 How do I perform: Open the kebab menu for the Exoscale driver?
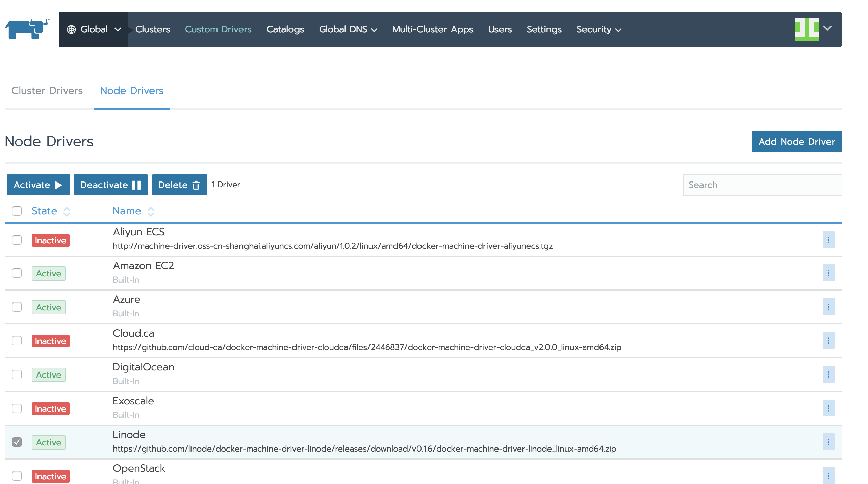(828, 408)
